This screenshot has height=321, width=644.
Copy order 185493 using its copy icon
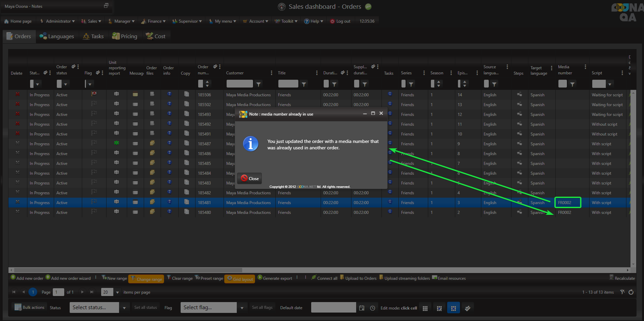pyautogui.click(x=186, y=114)
